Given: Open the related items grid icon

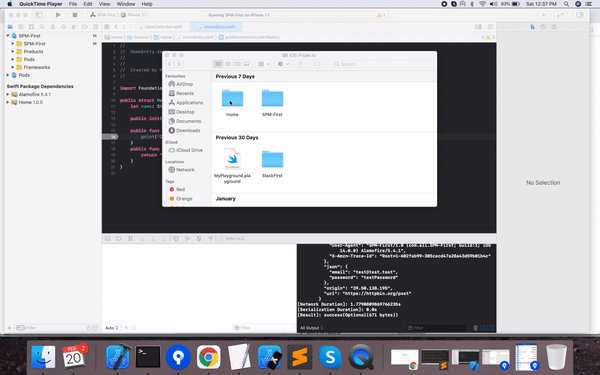Looking at the screenshot, I should click(x=107, y=27).
